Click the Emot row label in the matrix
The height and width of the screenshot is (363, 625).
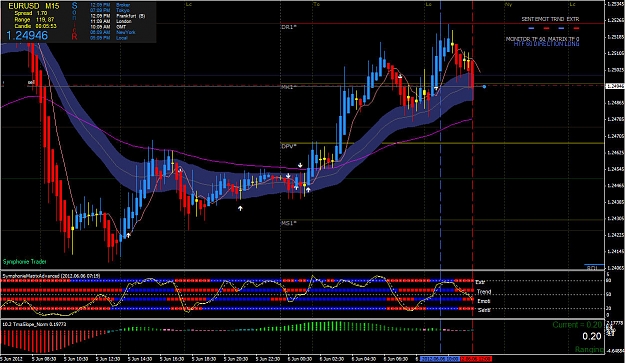point(483,301)
